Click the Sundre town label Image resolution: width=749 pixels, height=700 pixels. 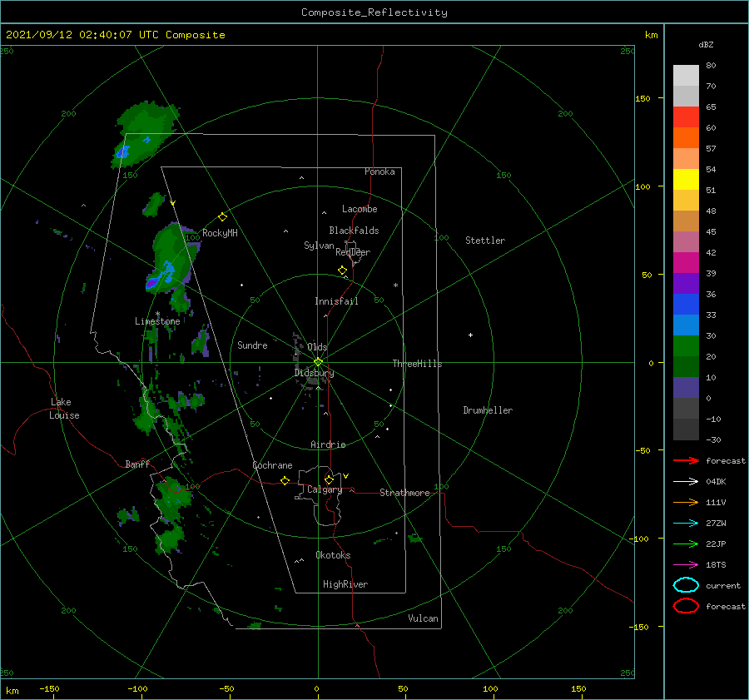click(x=252, y=345)
